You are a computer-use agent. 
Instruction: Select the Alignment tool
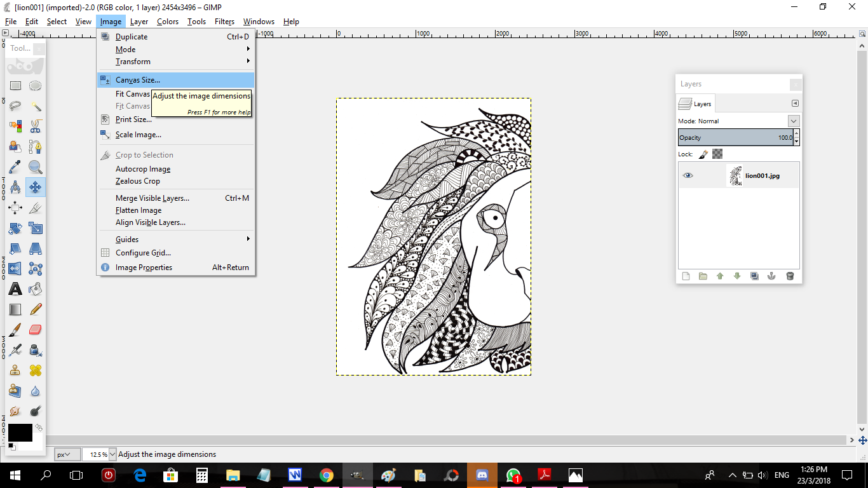15,208
